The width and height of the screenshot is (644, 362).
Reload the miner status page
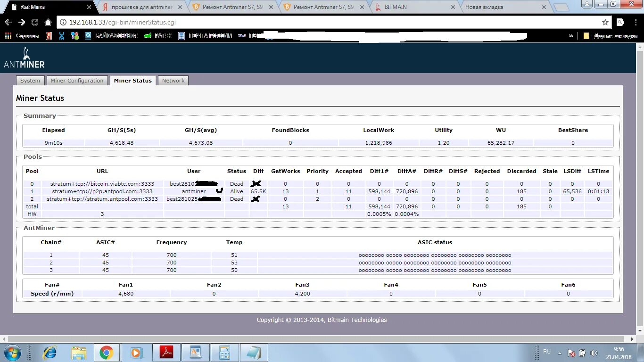click(35, 22)
